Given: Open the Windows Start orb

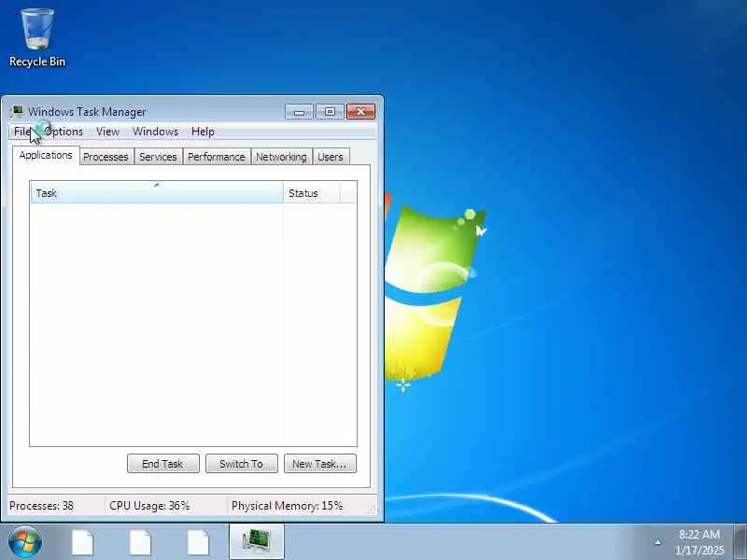Looking at the screenshot, I should [x=25, y=542].
